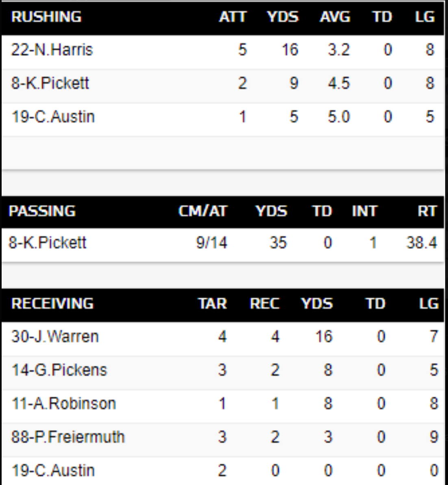Click the RUSHING section header

tap(46, 17)
